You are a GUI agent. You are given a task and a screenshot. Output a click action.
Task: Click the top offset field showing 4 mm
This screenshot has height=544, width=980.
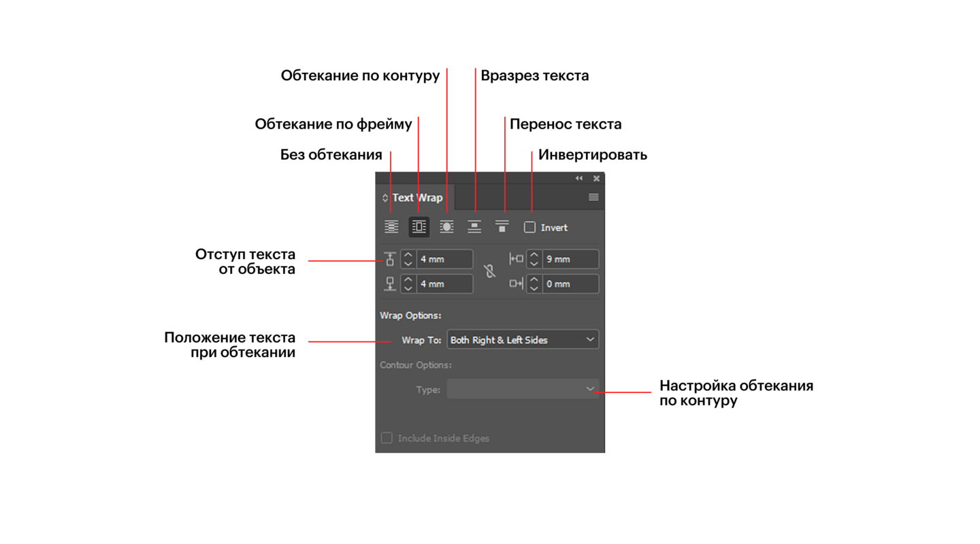click(445, 259)
